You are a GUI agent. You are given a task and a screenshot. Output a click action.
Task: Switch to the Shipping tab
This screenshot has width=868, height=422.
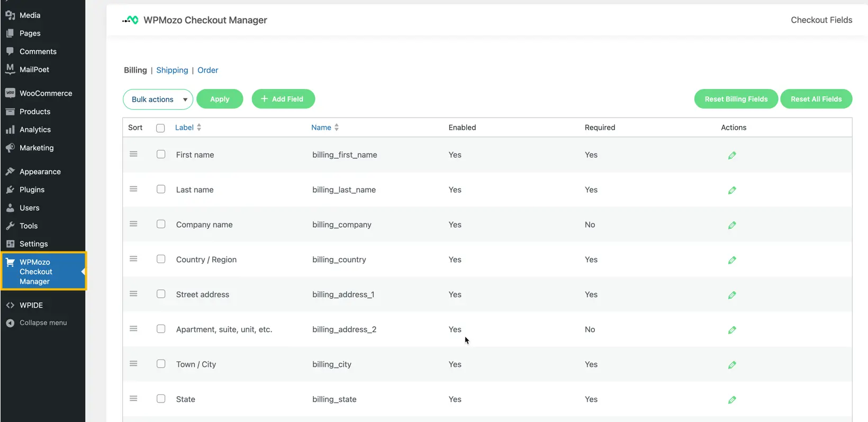[x=172, y=70]
